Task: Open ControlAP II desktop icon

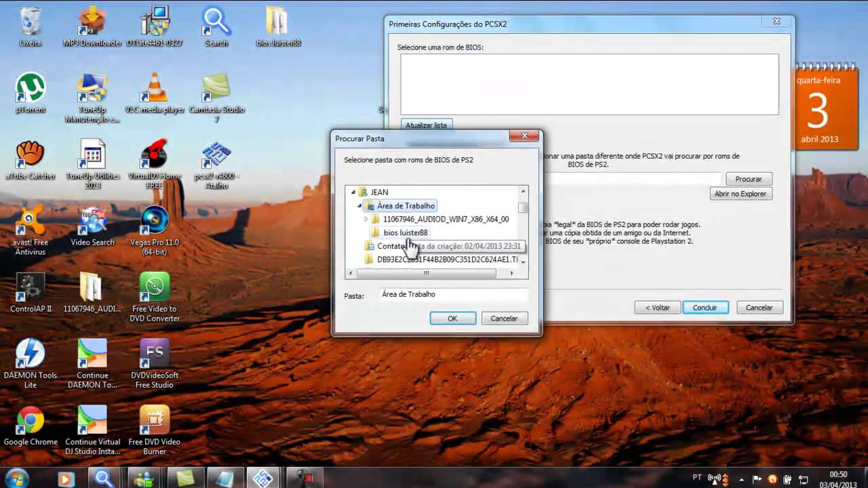Action: pyautogui.click(x=31, y=293)
